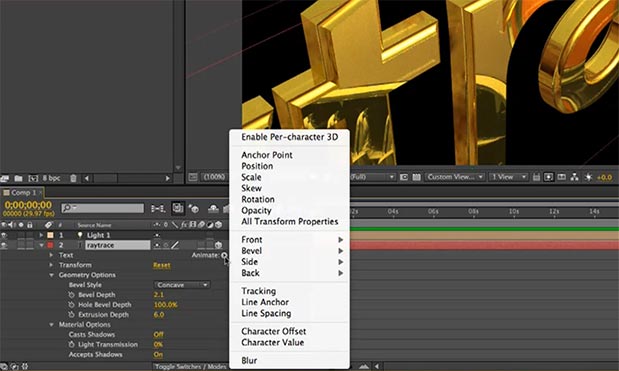
Task: Click the Light 1 label color swatch
Action: pos(50,235)
